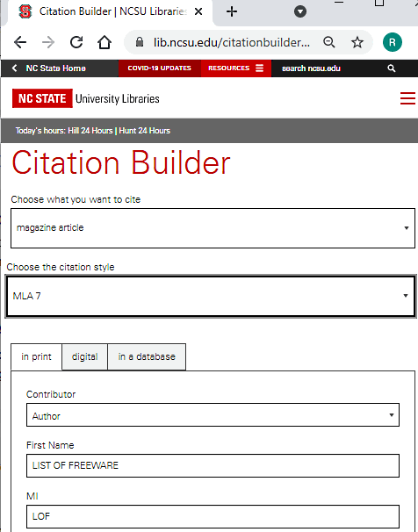Click the NC State Home back chevron
This screenshot has width=418, height=532.
pyautogui.click(x=14, y=68)
